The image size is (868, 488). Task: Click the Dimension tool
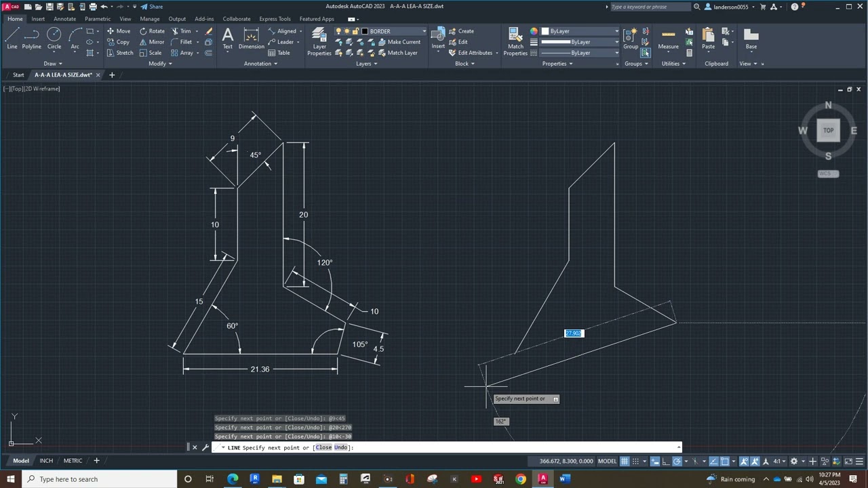click(x=251, y=38)
